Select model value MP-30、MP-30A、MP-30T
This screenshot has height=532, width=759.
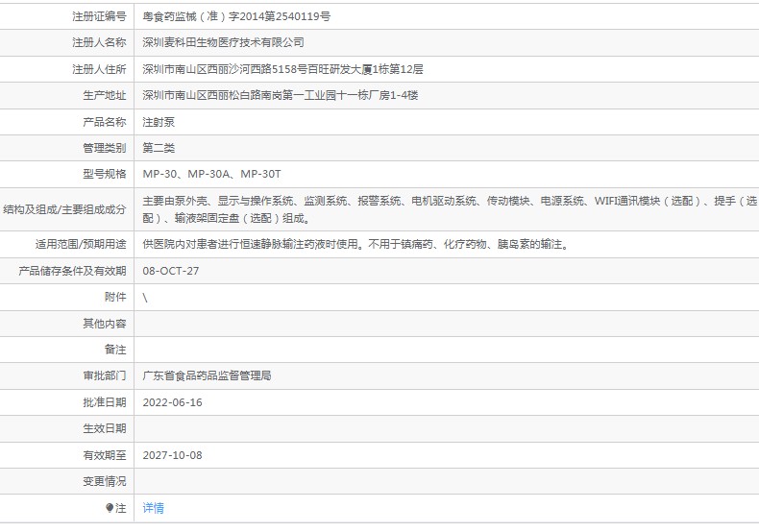pyautogui.click(x=211, y=174)
